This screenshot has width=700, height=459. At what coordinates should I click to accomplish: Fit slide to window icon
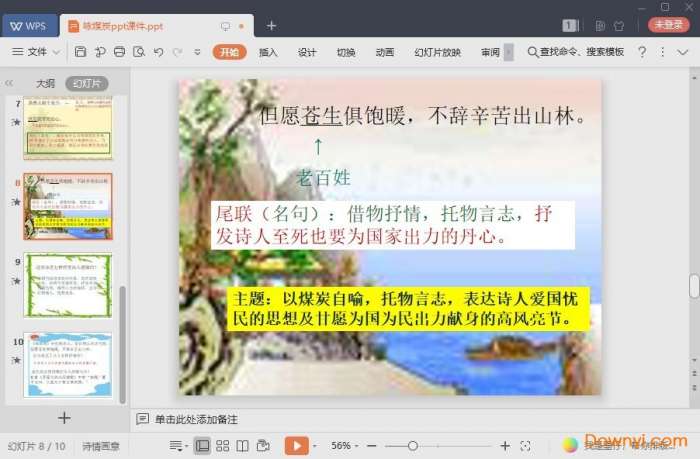tap(525, 446)
